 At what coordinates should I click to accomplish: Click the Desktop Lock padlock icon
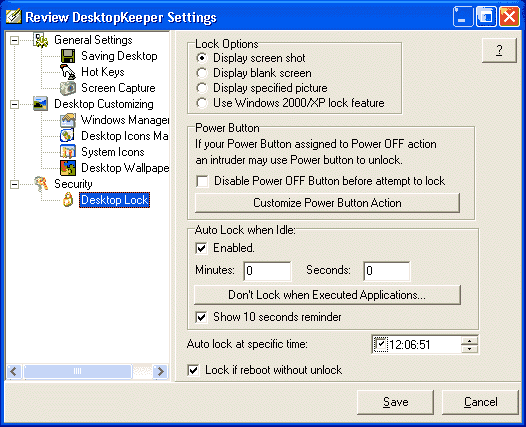(x=68, y=200)
